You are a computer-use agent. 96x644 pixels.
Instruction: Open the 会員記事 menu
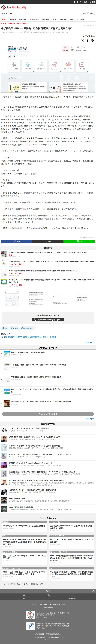[x=13, y=19]
